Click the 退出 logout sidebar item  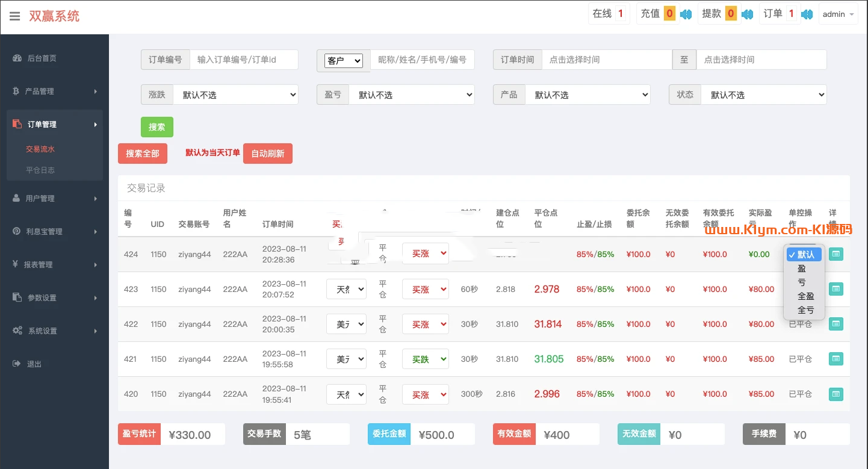click(x=34, y=364)
